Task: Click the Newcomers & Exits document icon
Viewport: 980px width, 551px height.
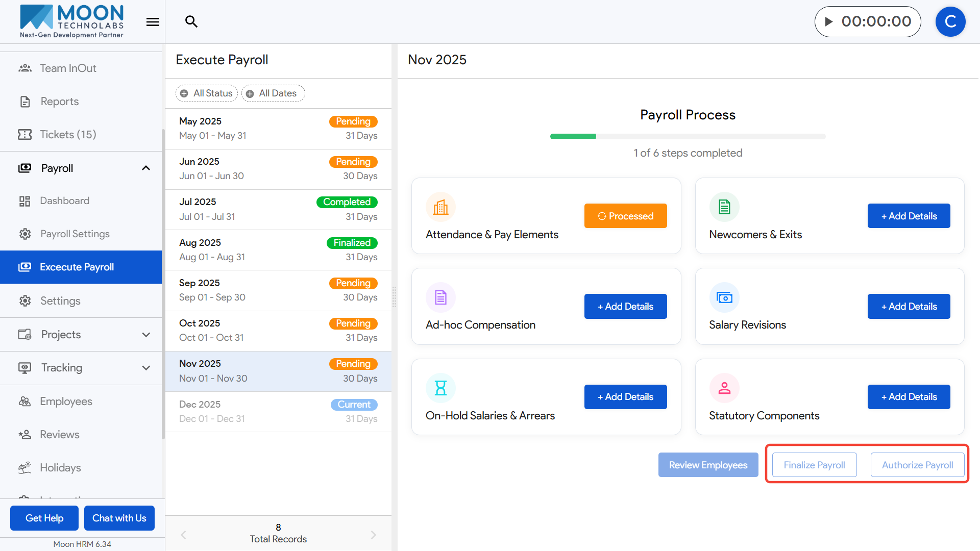Action: click(724, 207)
